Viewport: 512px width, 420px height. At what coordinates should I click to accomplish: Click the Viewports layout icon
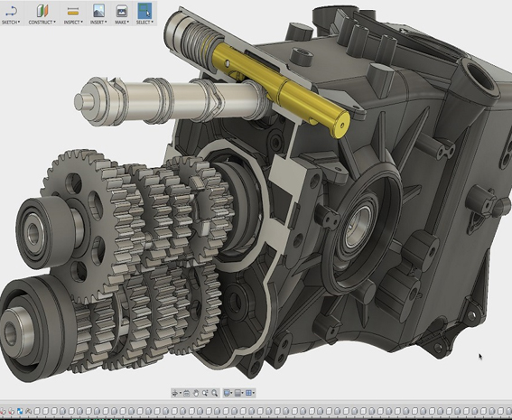point(249,393)
